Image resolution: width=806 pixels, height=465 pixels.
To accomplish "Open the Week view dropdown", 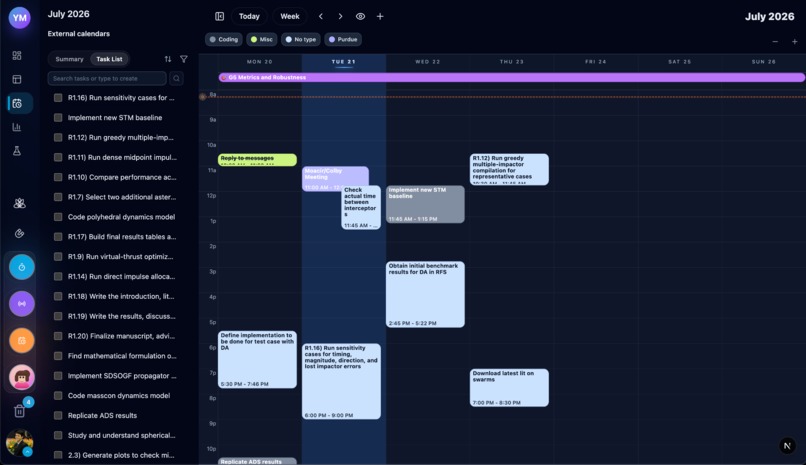I will (x=290, y=16).
